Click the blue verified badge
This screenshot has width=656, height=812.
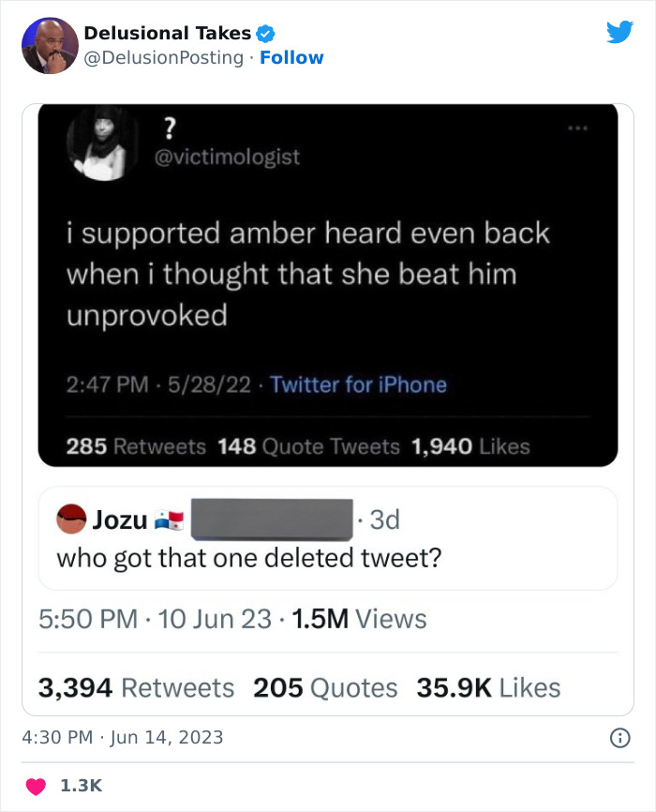point(266,34)
